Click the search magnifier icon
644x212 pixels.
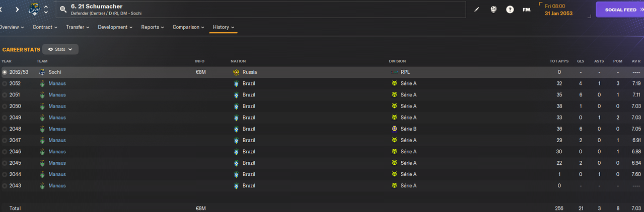tap(63, 9)
